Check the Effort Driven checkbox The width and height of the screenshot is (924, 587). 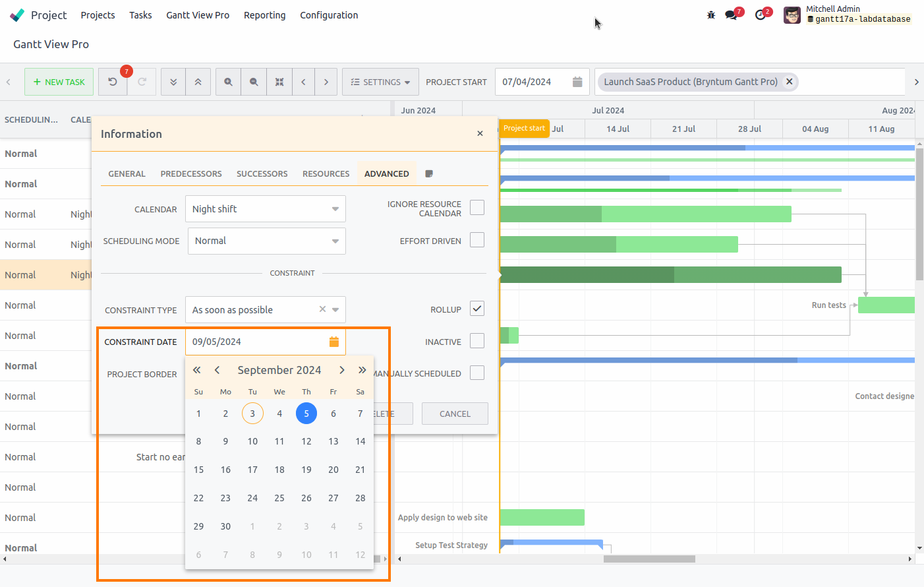coord(476,239)
